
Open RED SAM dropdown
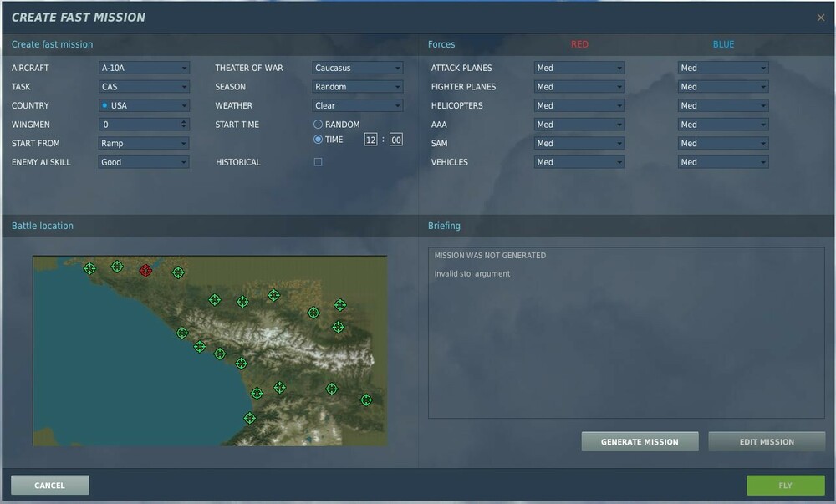(579, 143)
